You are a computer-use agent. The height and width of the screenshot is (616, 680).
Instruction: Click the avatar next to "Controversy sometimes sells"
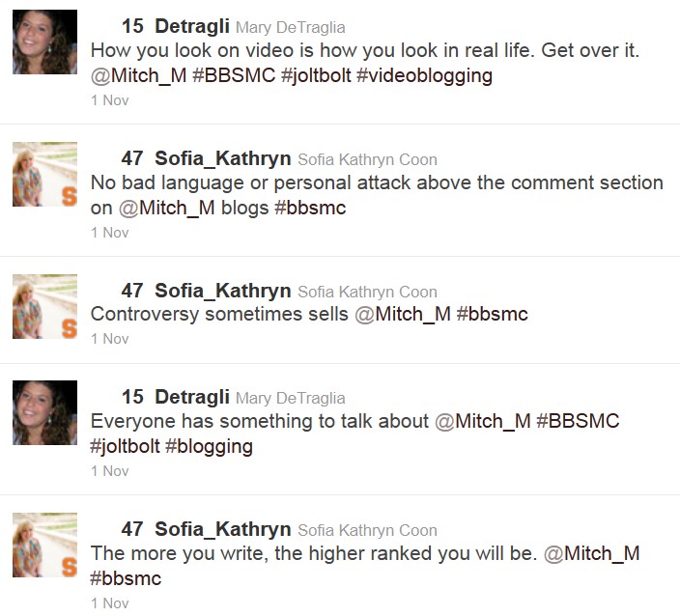(44, 306)
